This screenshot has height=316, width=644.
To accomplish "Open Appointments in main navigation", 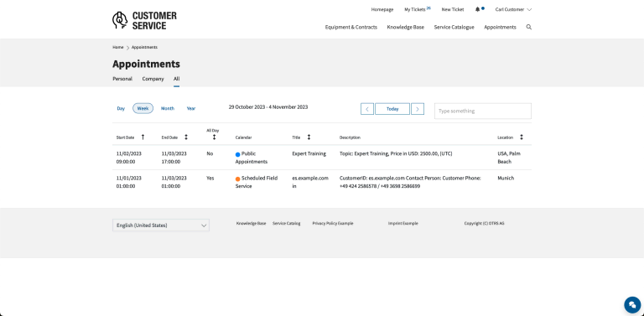I will (x=500, y=27).
